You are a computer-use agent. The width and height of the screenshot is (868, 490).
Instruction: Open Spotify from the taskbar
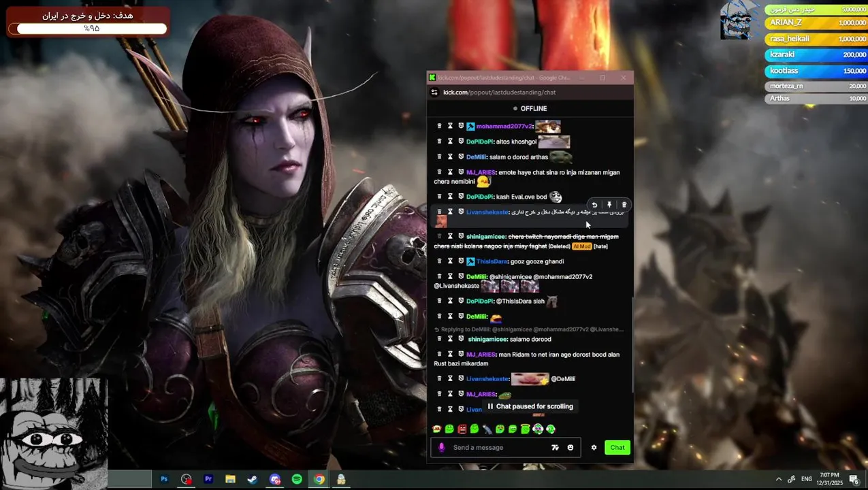coord(297,479)
